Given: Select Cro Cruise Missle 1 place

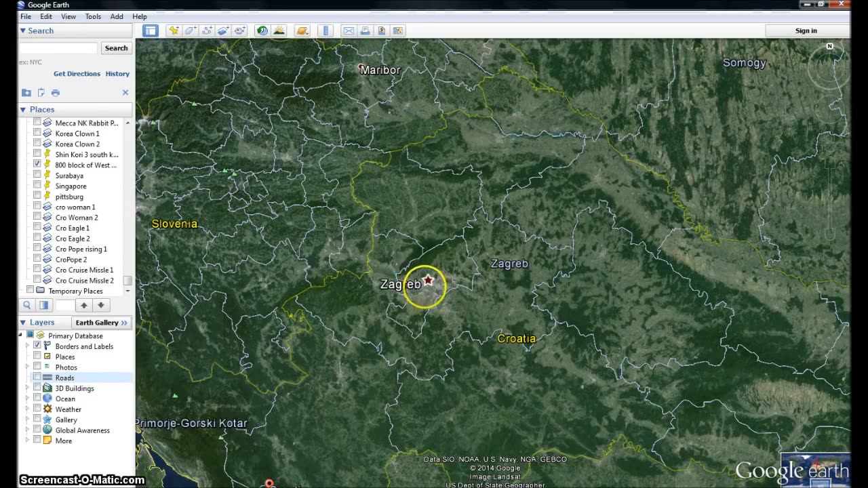Looking at the screenshot, I should pos(85,270).
